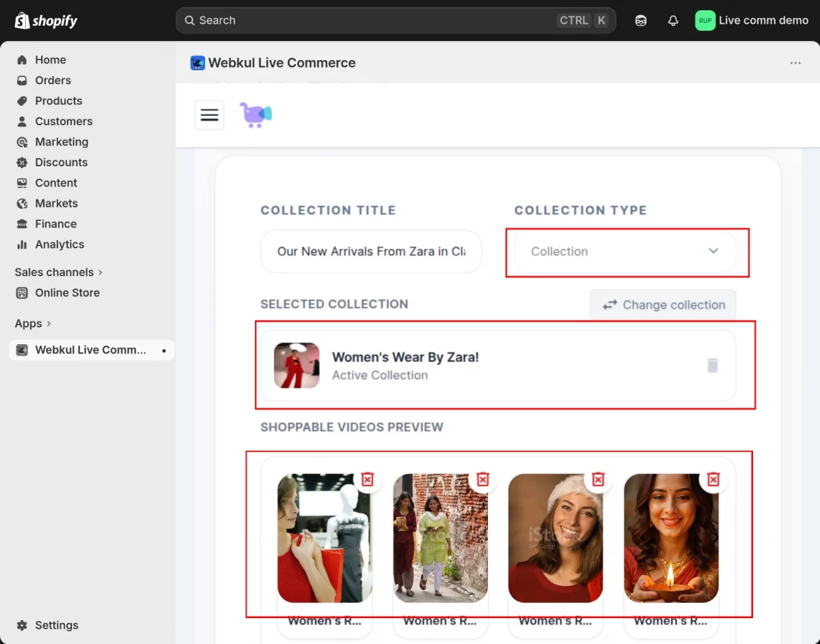Click the Active Collection status text
The width and height of the screenshot is (820, 644).
pos(380,375)
